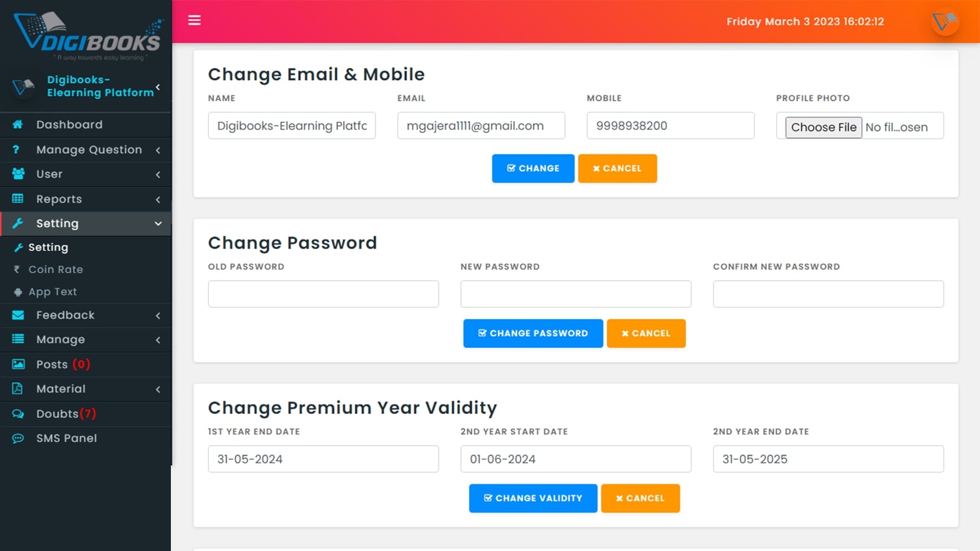Click the Old Password input field
The width and height of the screenshot is (980, 551).
(323, 294)
